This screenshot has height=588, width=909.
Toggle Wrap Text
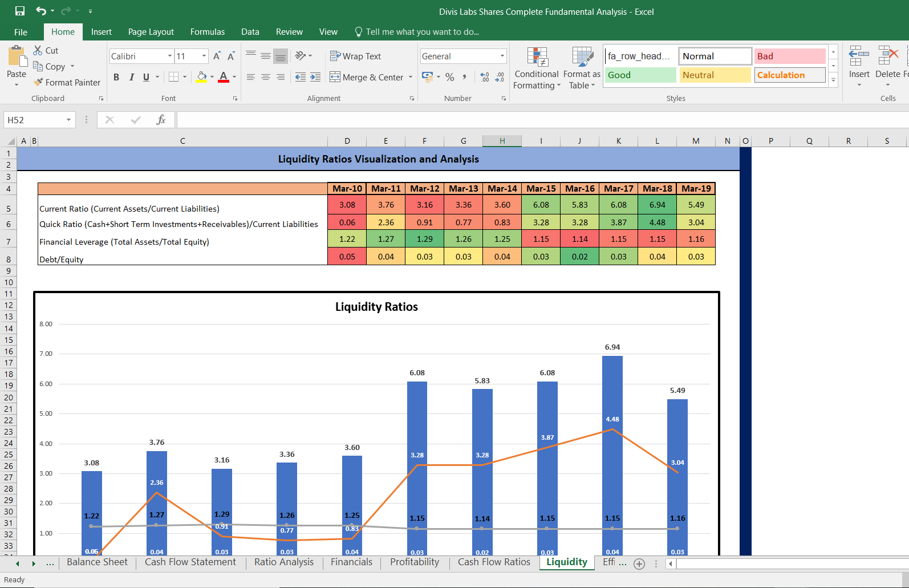(x=355, y=56)
